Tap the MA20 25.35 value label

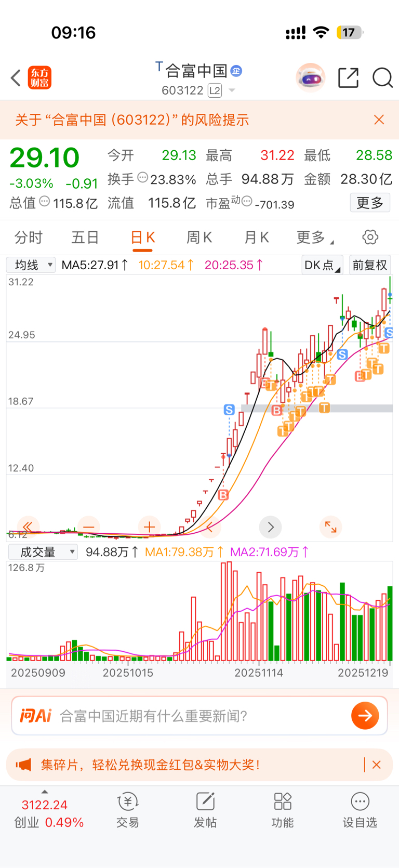234,265
